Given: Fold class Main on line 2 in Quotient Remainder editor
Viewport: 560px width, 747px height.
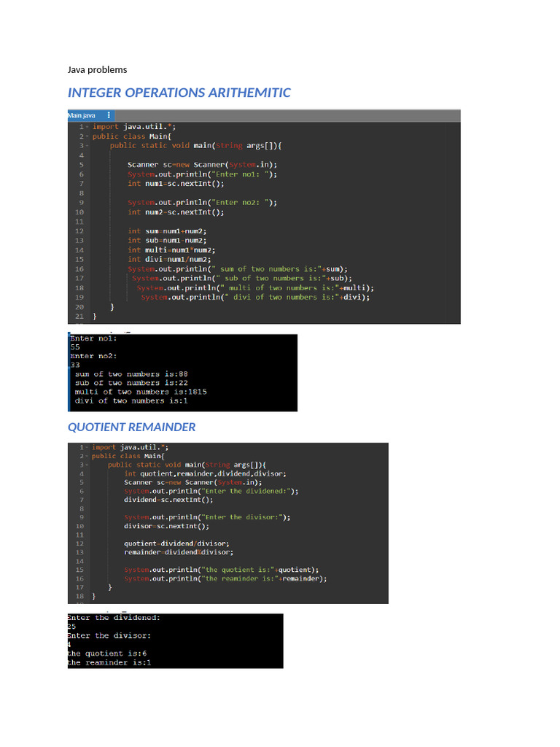Looking at the screenshot, I should pos(87,456).
